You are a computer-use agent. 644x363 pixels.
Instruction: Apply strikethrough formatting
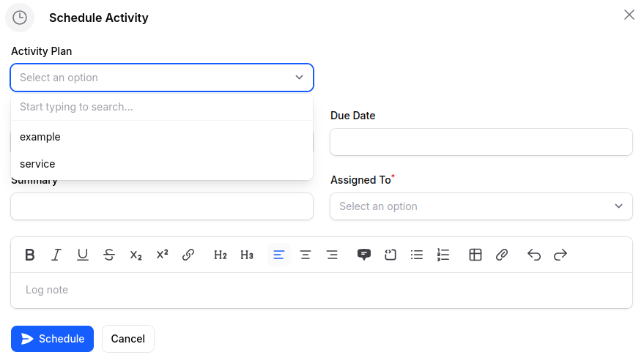(109, 255)
